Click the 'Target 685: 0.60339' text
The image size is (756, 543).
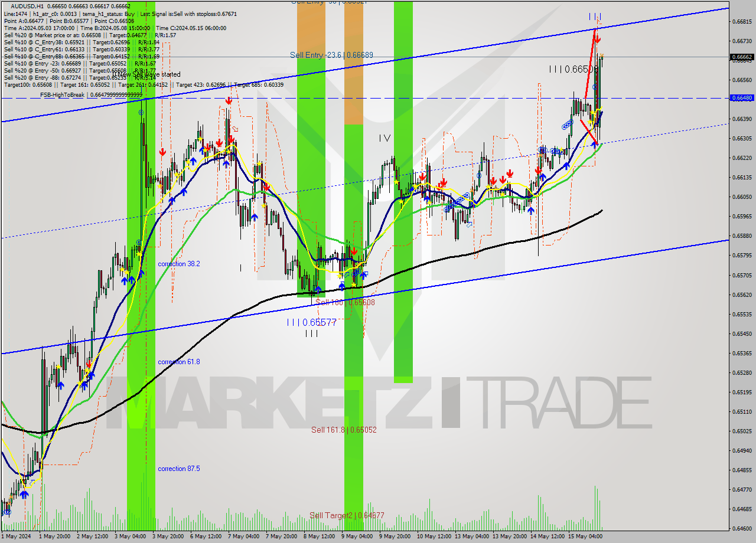click(259, 84)
